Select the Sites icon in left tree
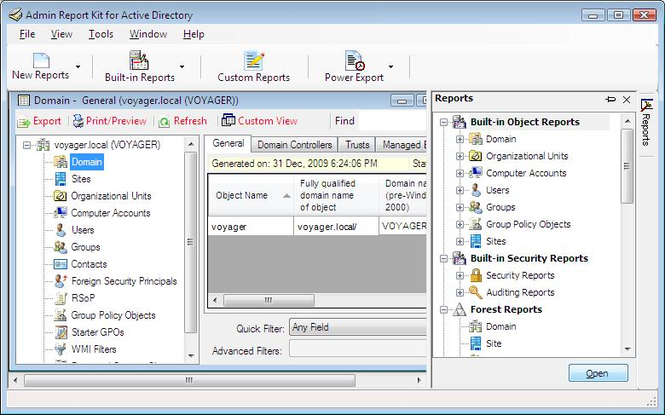This screenshot has width=665, height=415. pyautogui.click(x=60, y=179)
